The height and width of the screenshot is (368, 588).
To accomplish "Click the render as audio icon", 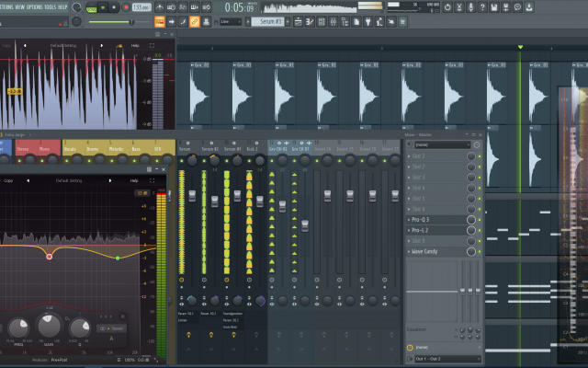I will click(505, 7).
